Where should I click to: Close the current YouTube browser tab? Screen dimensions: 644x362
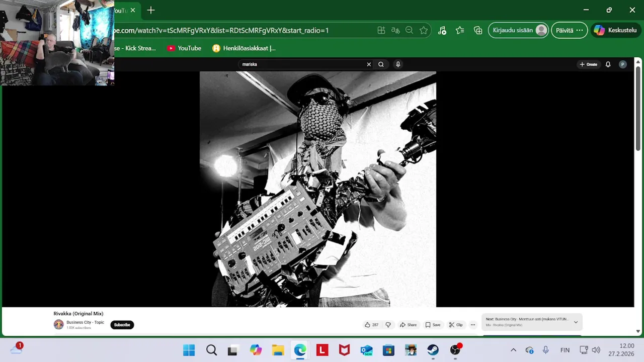point(133,10)
